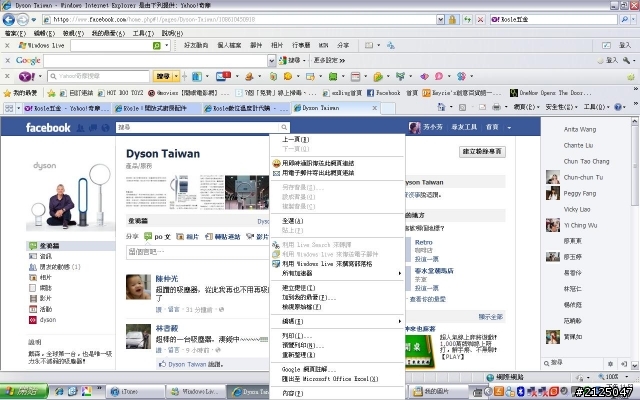Open Facebook notifications globe icon

[105, 128]
